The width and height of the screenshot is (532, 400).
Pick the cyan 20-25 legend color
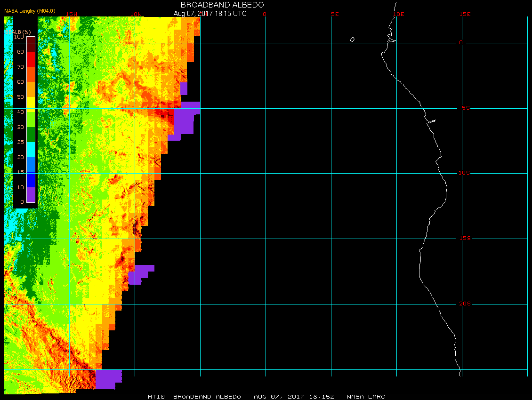coord(31,150)
